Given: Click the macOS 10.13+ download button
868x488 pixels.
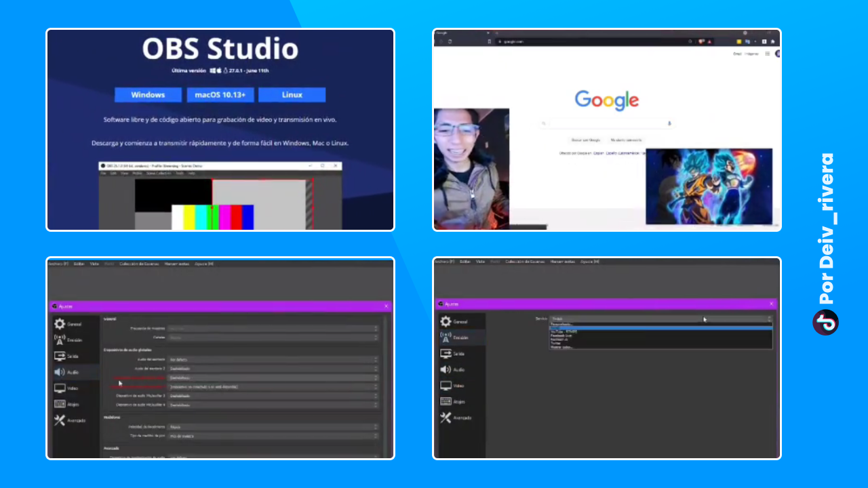Looking at the screenshot, I should tap(220, 95).
